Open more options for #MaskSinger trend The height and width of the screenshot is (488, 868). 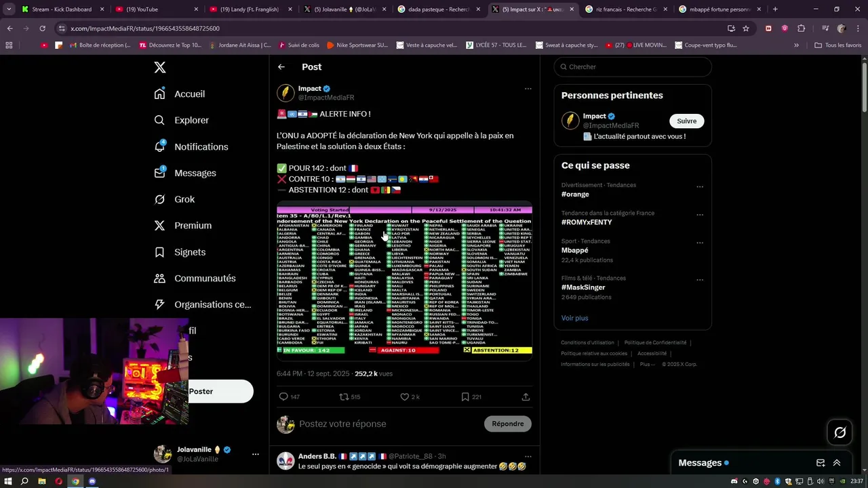point(700,280)
